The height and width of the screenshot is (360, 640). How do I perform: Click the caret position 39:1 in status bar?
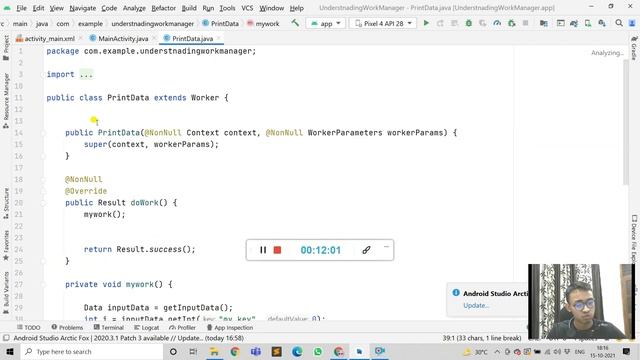482,338
